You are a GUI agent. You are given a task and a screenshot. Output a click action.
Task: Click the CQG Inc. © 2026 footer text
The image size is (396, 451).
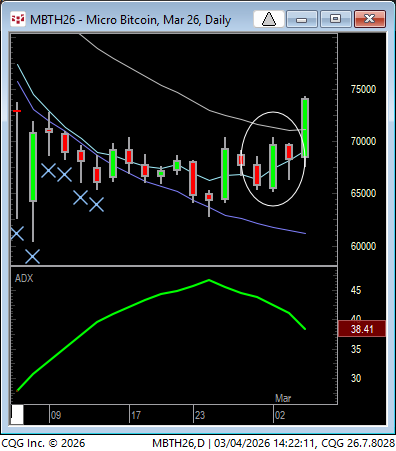pos(43,443)
